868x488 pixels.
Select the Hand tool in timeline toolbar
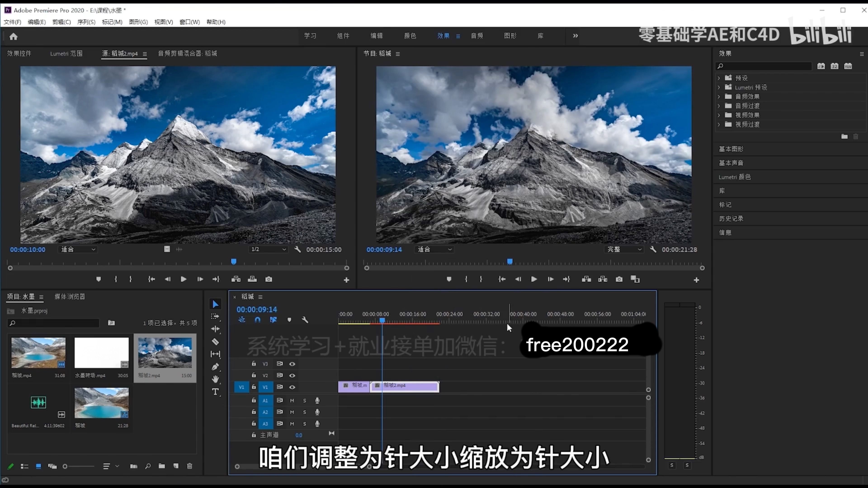point(215,379)
